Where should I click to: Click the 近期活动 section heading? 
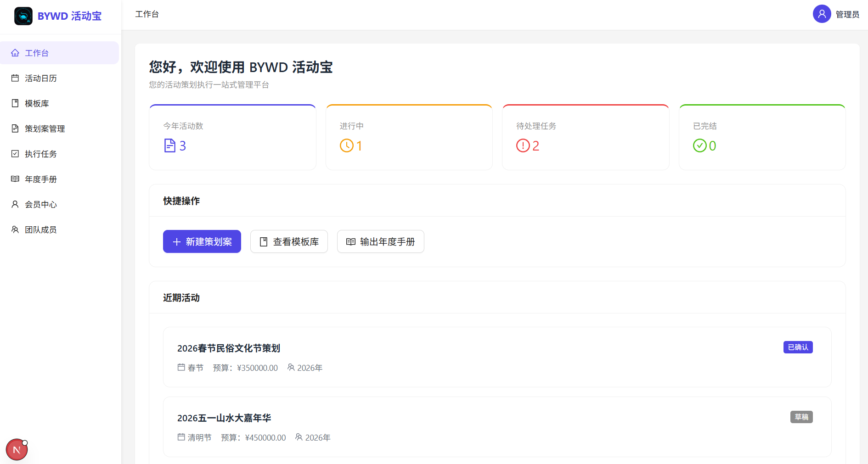181,297
